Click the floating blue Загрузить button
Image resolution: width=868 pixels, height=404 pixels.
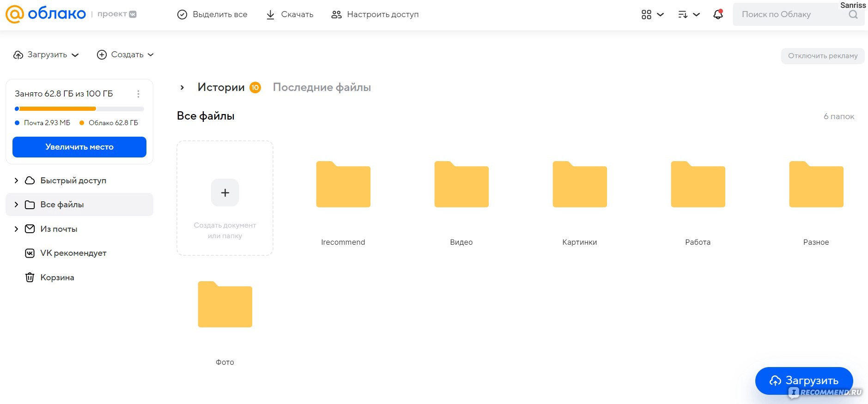tap(804, 380)
